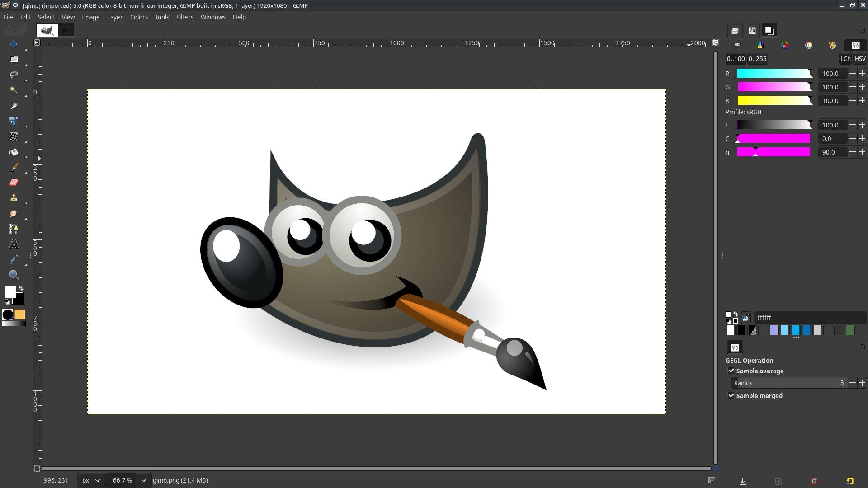Select the Rectangle Select tool
Screen dimensions: 868x488
coord(14,60)
